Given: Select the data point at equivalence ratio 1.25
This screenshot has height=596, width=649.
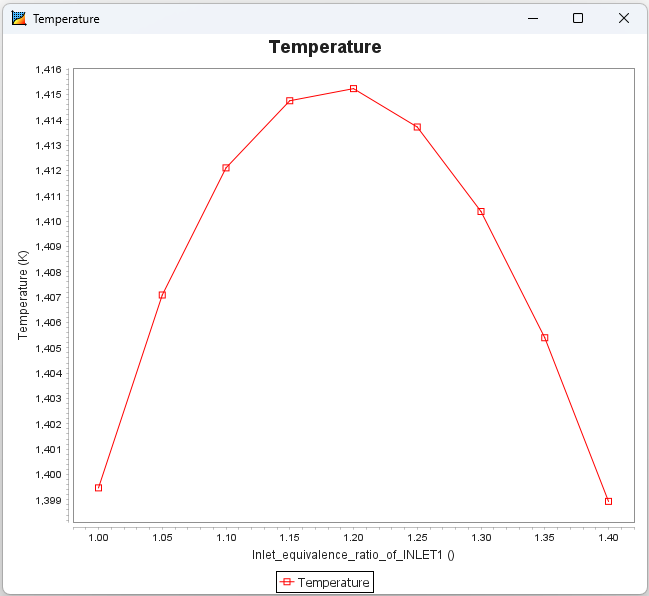Looking at the screenshot, I should tap(417, 127).
